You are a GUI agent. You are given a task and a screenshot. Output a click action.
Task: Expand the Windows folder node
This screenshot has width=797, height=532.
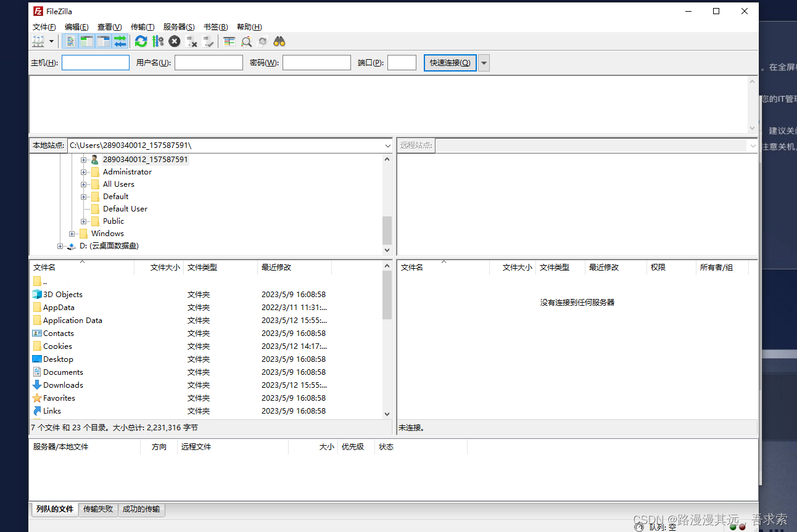pos(72,234)
